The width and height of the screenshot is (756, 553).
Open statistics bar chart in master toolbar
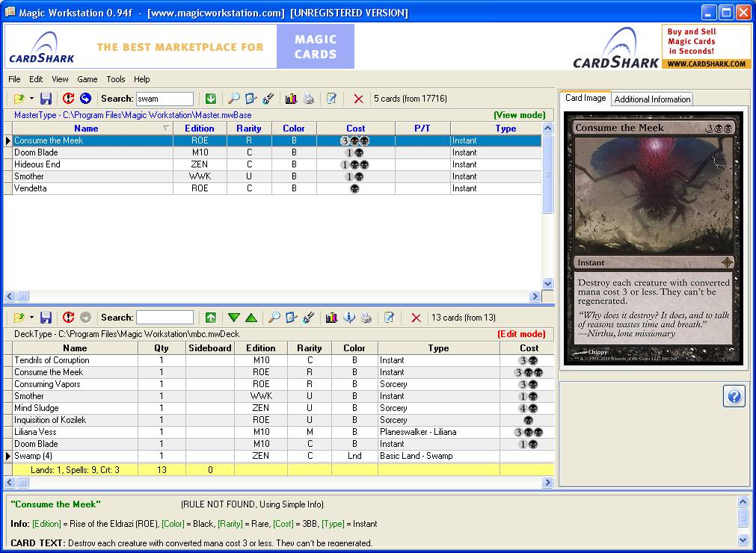[291, 99]
